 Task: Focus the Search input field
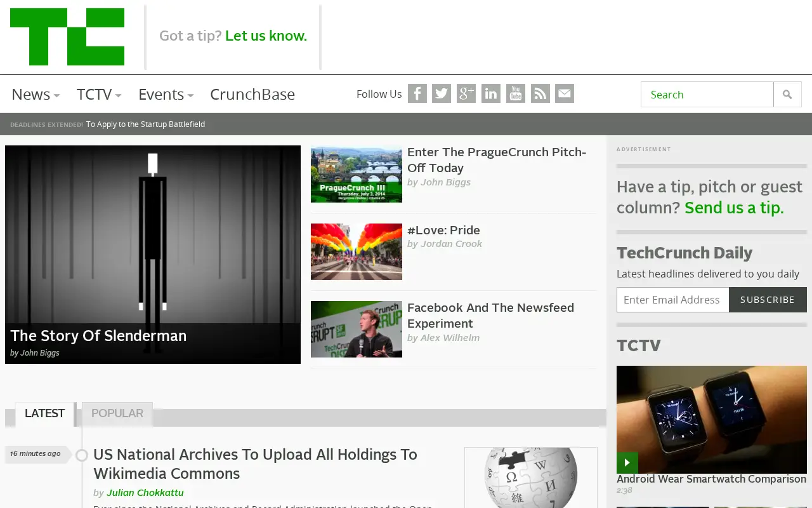707,95
